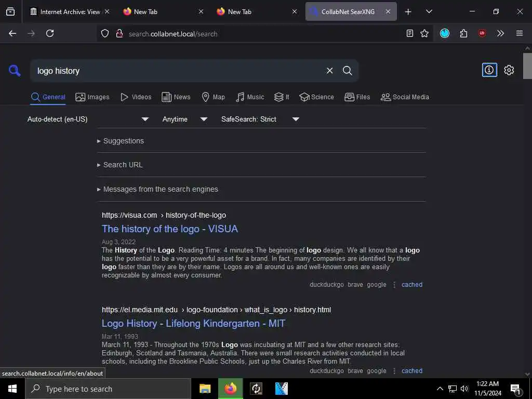Open Firefox View icon
Image resolution: width=532 pixels, height=399 pixels.
10,11
